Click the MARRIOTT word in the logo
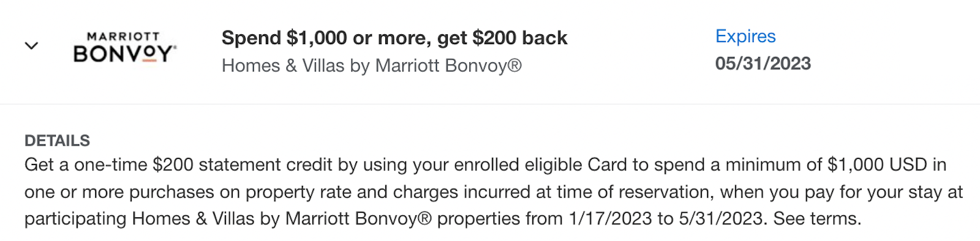The image size is (980, 241). coord(123,37)
